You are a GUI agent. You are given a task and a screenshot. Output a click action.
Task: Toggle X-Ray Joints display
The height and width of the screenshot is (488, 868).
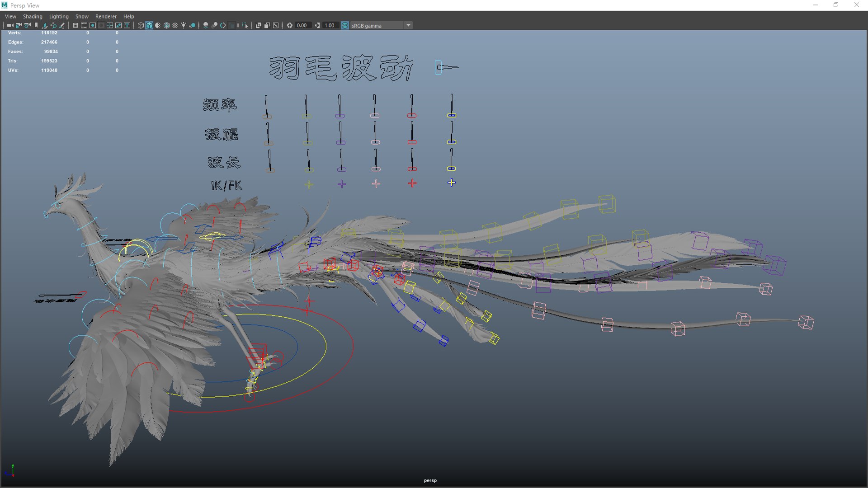pos(275,25)
